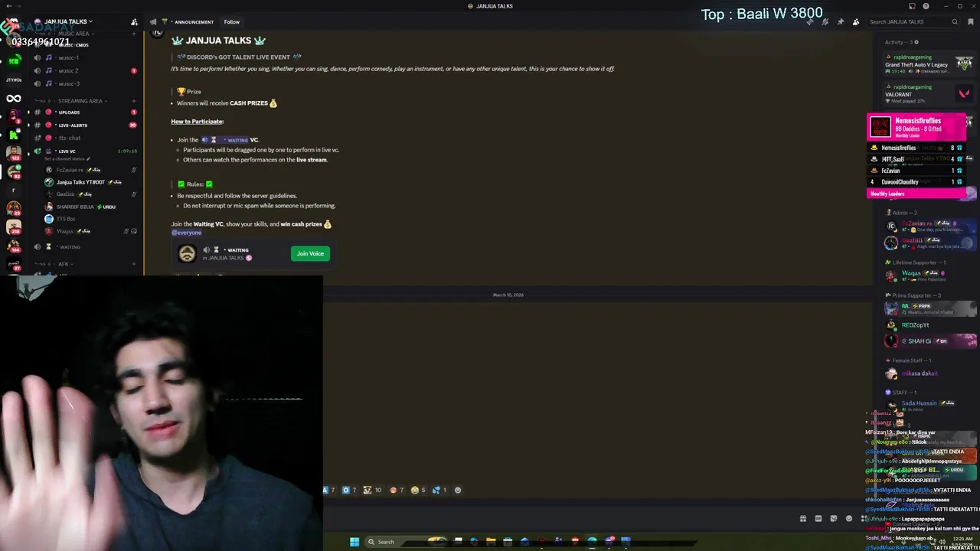
Task: Join the music-2 voice channel
Action: point(84,70)
